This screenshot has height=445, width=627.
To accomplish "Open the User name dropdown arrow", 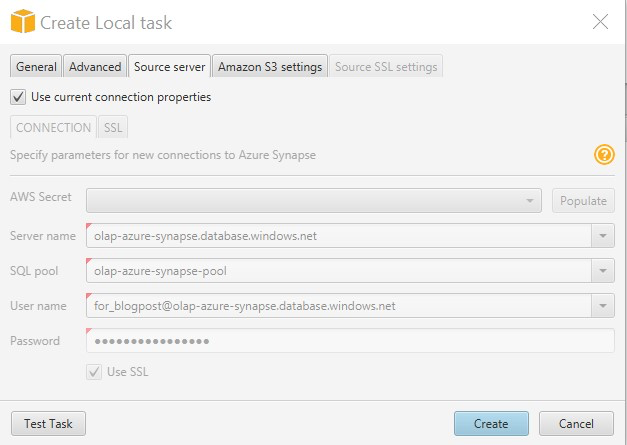I will pyautogui.click(x=603, y=306).
